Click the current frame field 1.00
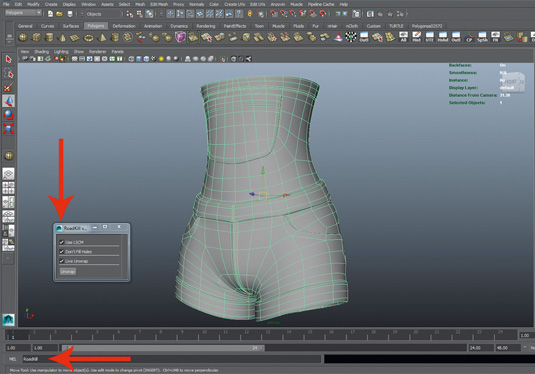The image size is (535, 374). pyautogui.click(x=526, y=335)
